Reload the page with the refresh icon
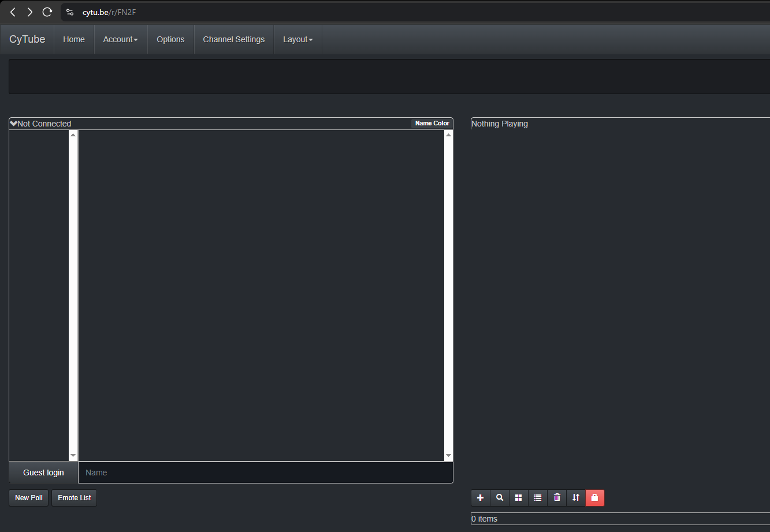 click(x=47, y=12)
